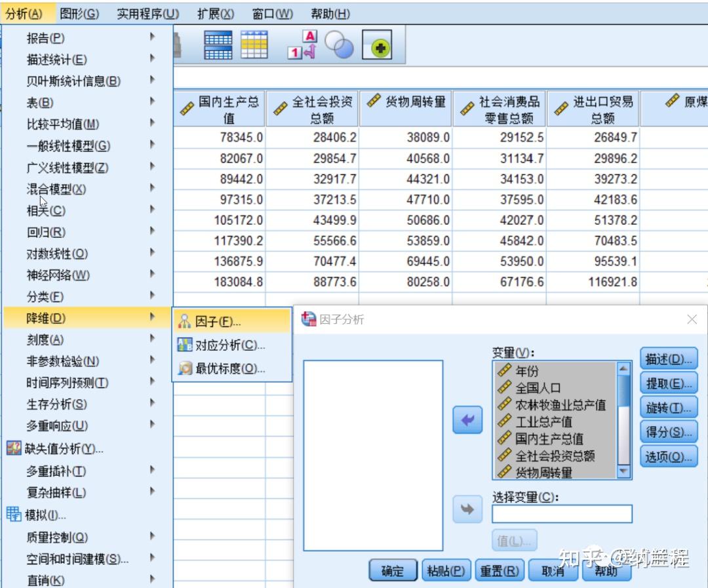Image resolution: width=708 pixels, height=588 pixels.
Task: Click the blue move-variable arrow button
Action: click(467, 420)
